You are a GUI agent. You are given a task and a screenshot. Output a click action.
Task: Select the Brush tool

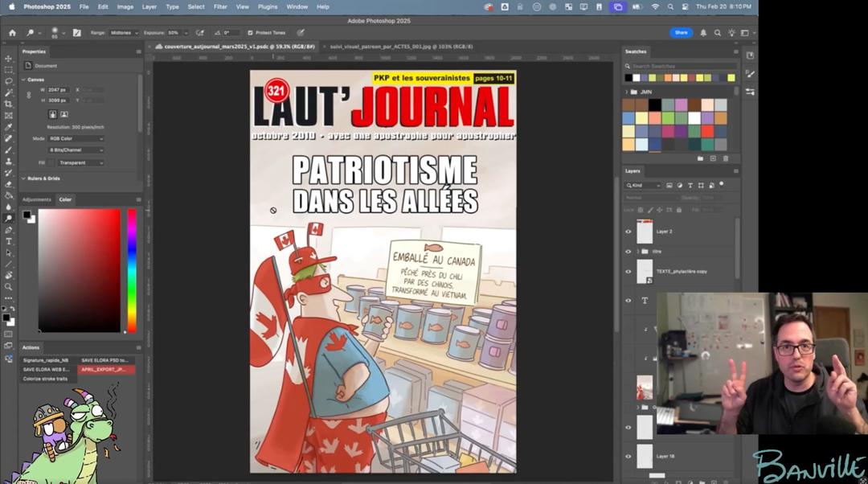tap(8, 150)
